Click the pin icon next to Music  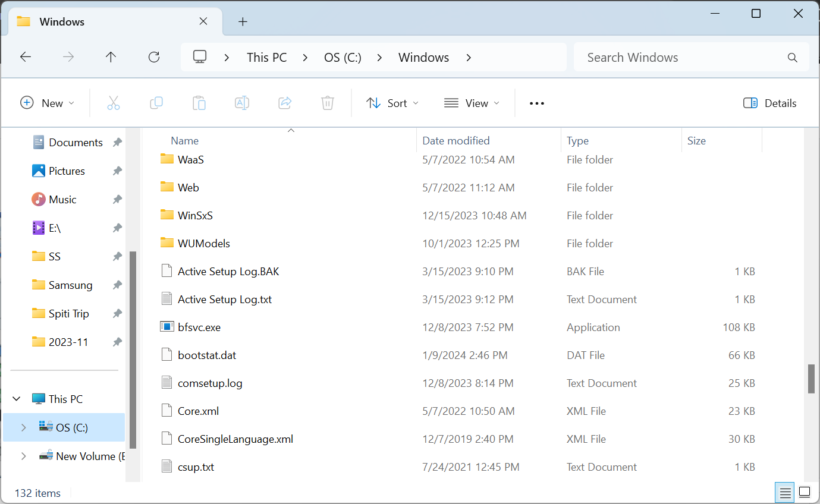coord(117,200)
